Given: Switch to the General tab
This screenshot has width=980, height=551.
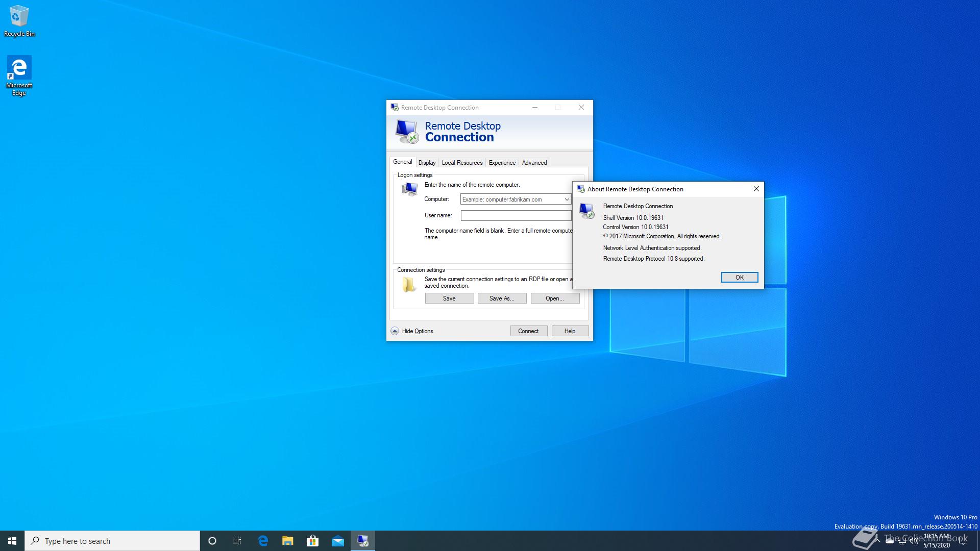Looking at the screenshot, I should click(403, 162).
